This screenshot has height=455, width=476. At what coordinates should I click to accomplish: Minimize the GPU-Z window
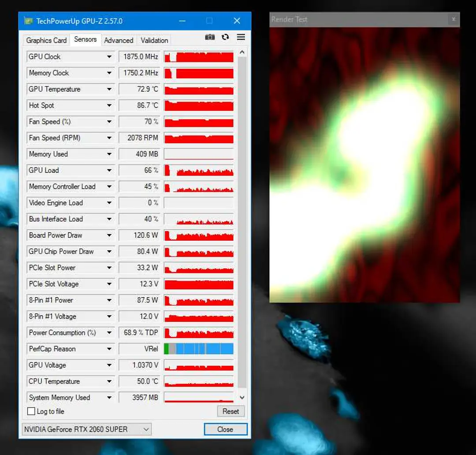point(182,21)
